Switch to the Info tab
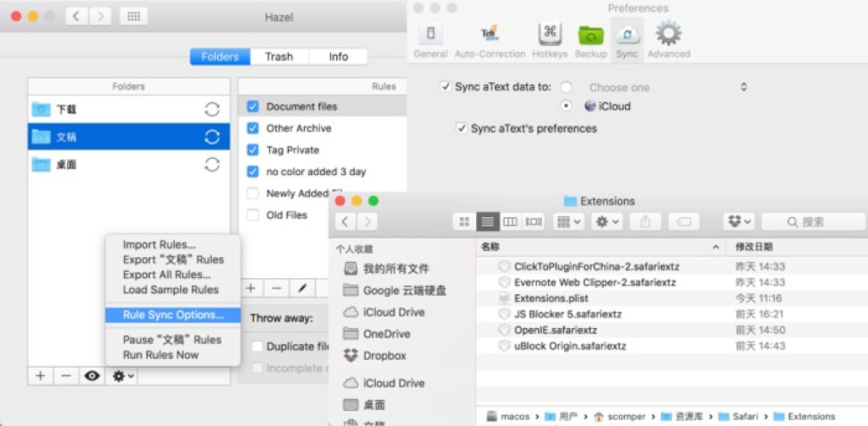 click(x=338, y=57)
